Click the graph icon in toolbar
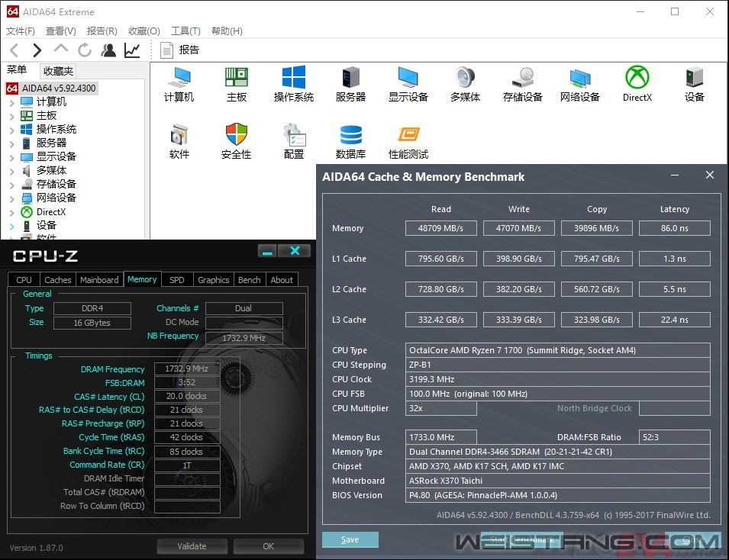Image resolution: width=729 pixels, height=560 pixels. pos(132,50)
